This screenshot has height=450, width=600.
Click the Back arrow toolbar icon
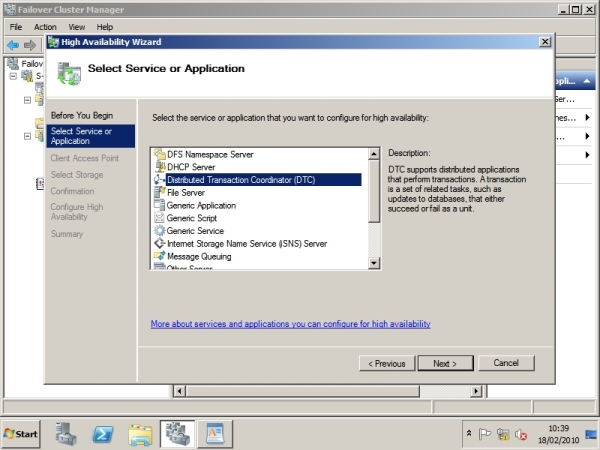click(x=13, y=45)
